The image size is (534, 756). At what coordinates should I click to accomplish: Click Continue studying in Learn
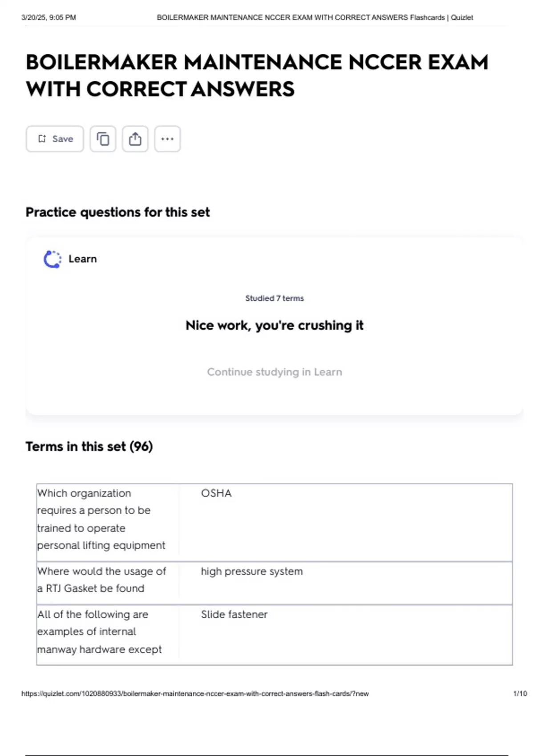274,372
